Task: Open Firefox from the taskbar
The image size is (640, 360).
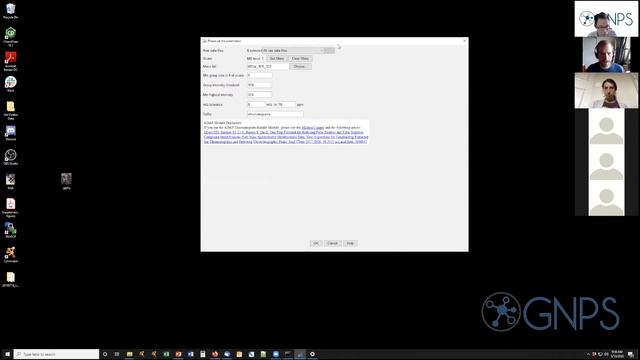Action: click(x=215, y=354)
